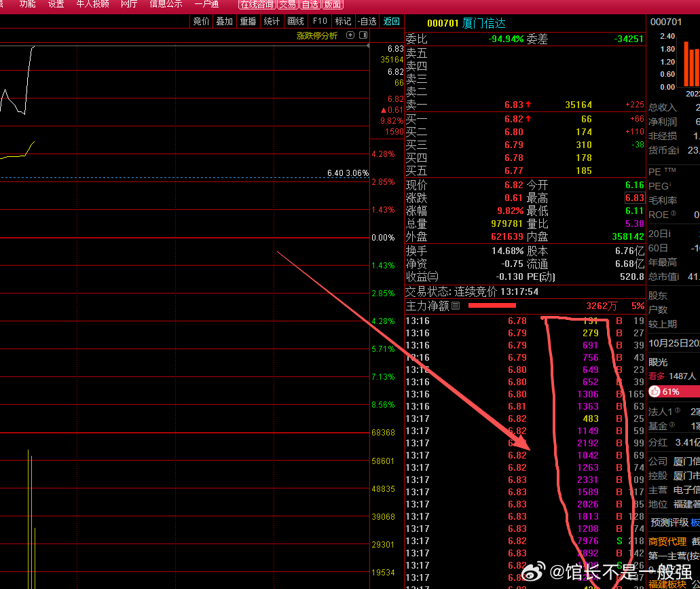The width and height of the screenshot is (700, 589).
Task: Click the 总量 value 979781
Action: click(x=506, y=224)
